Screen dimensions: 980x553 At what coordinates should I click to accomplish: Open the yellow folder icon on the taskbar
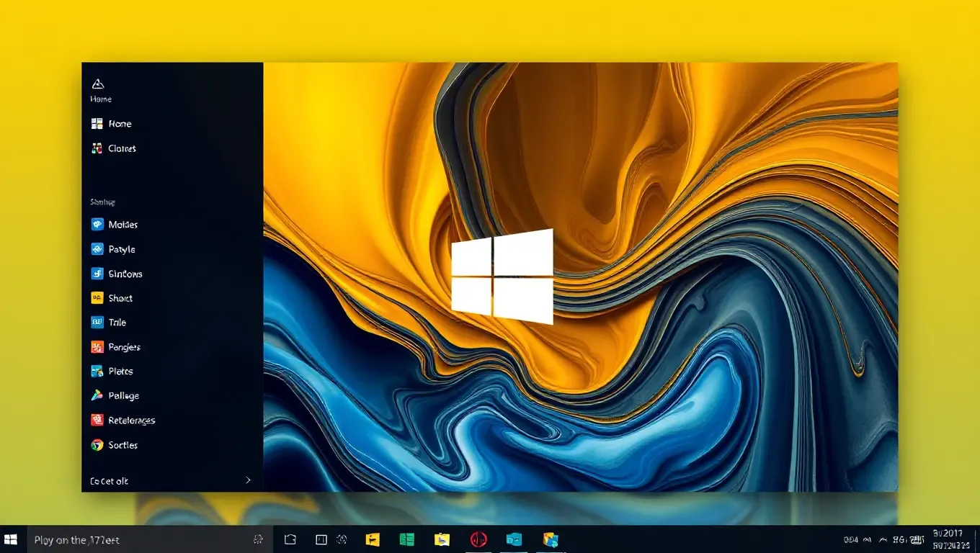[x=442, y=539]
